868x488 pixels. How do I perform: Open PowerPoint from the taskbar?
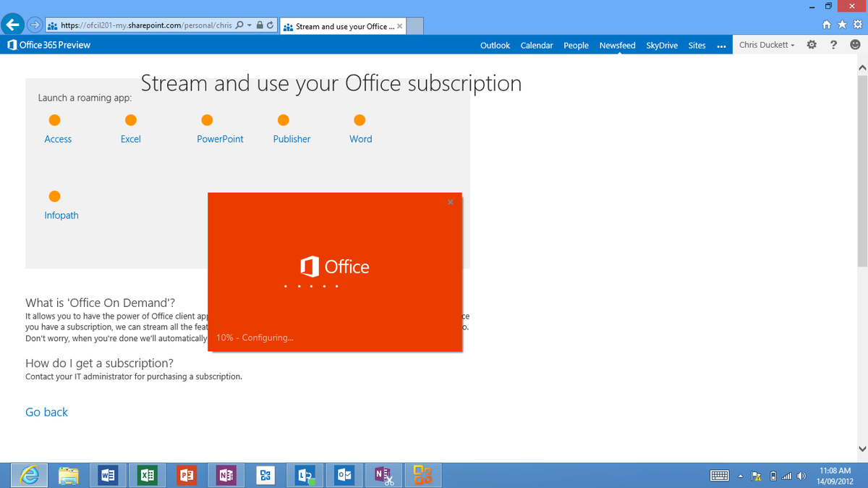(x=187, y=475)
